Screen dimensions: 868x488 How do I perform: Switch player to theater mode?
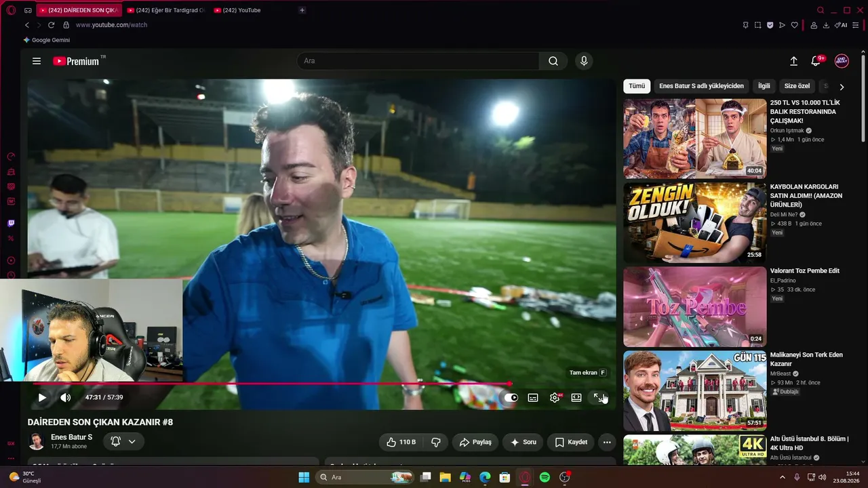pos(576,398)
